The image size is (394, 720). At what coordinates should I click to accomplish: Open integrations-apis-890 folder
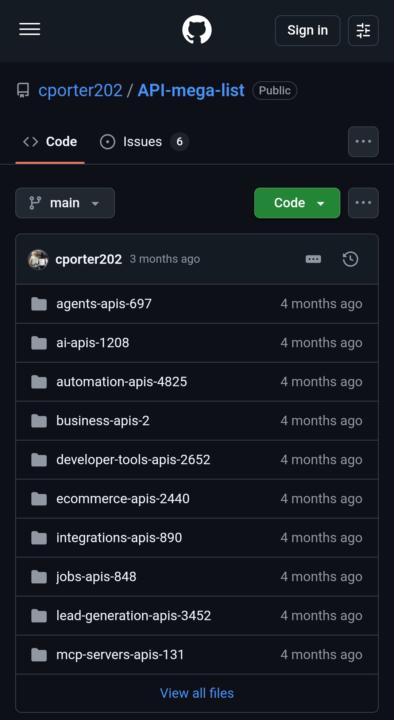119,538
